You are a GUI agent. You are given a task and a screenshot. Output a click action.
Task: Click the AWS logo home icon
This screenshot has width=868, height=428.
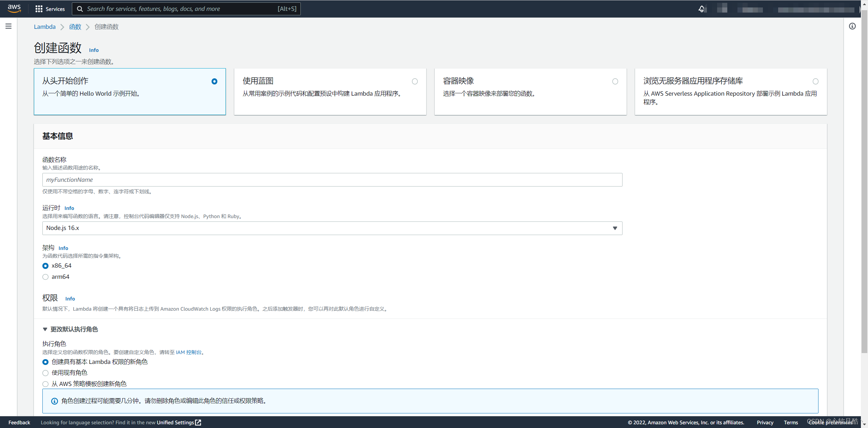14,8
